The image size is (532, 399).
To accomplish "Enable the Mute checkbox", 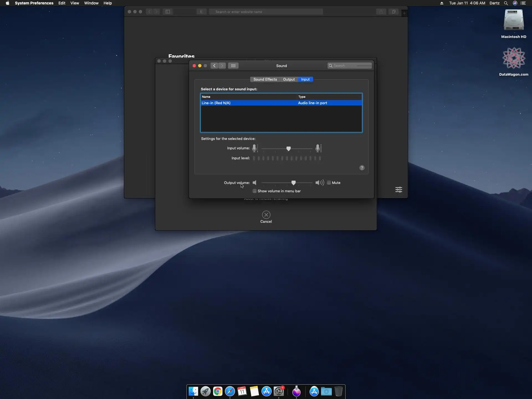I will (x=329, y=183).
